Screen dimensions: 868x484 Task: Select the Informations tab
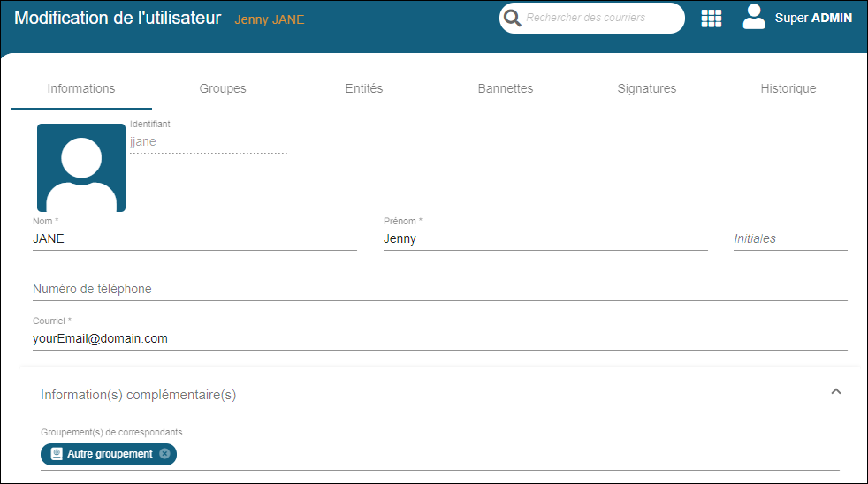coord(81,88)
